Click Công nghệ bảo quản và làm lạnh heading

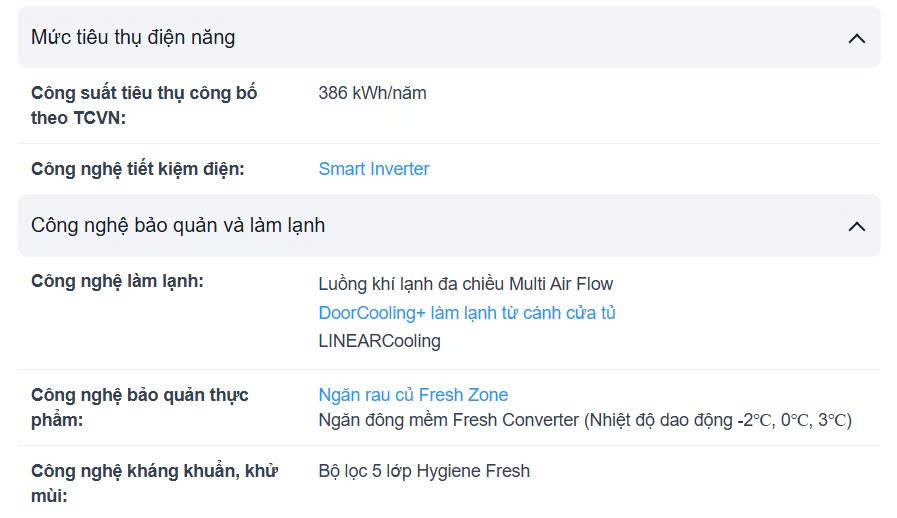pos(178,226)
